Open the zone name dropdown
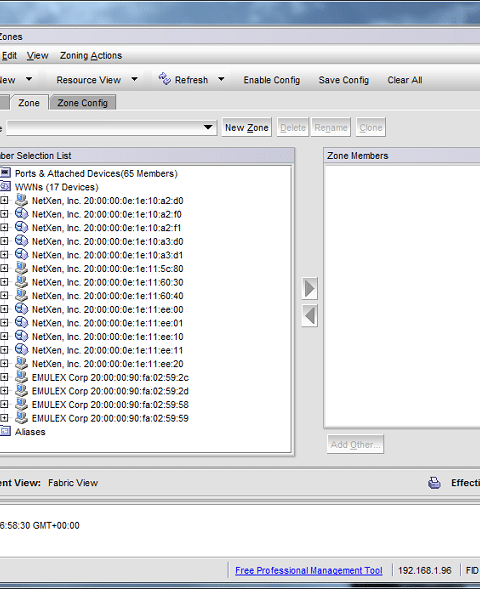 pyautogui.click(x=208, y=127)
